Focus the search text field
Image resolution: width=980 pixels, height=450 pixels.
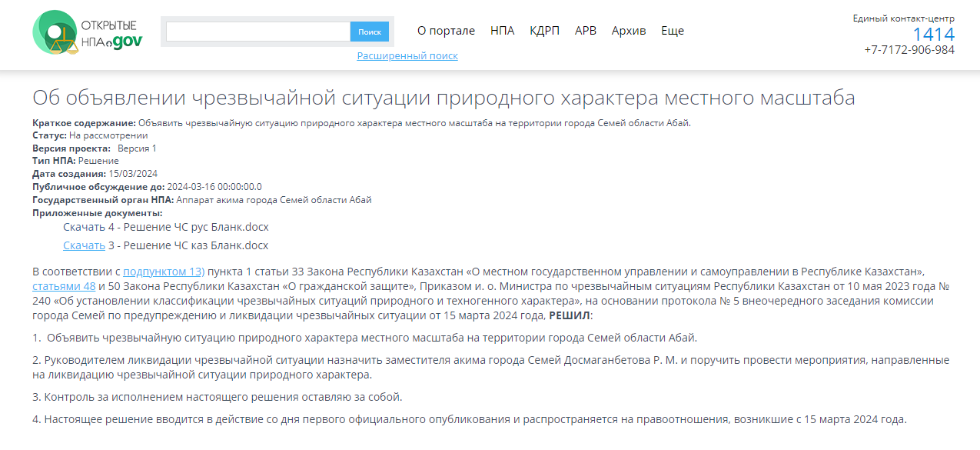point(258,32)
